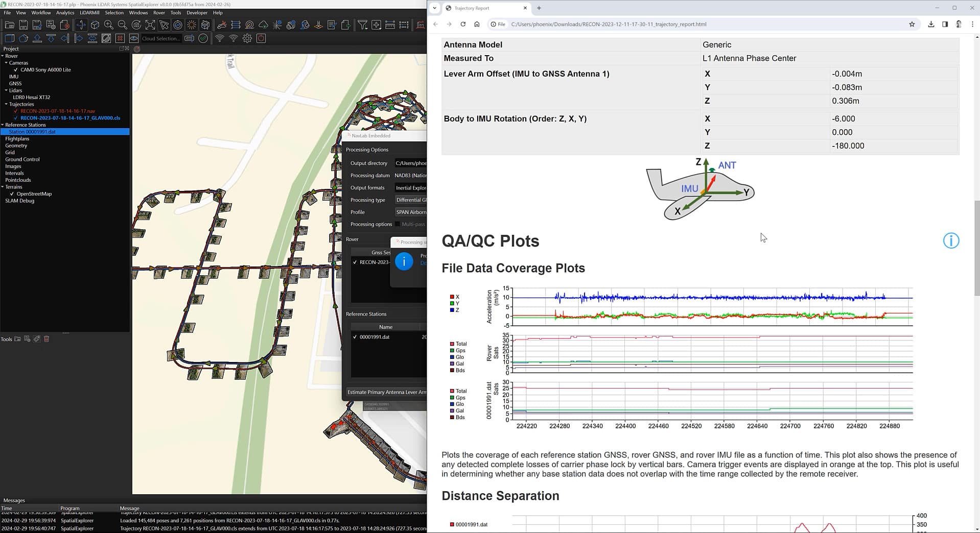Viewport: 980px width, 533px height.
Task: Click the browser address bar
Action: (x=613, y=24)
